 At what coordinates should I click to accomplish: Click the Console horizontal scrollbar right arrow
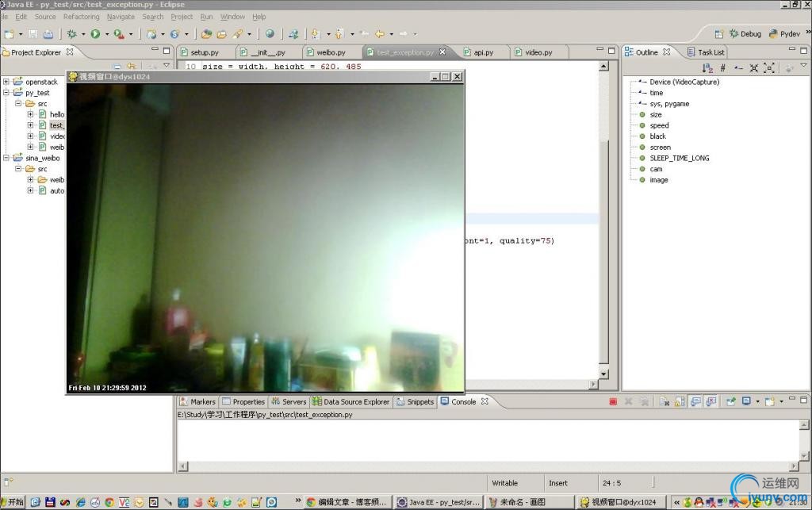[794, 466]
